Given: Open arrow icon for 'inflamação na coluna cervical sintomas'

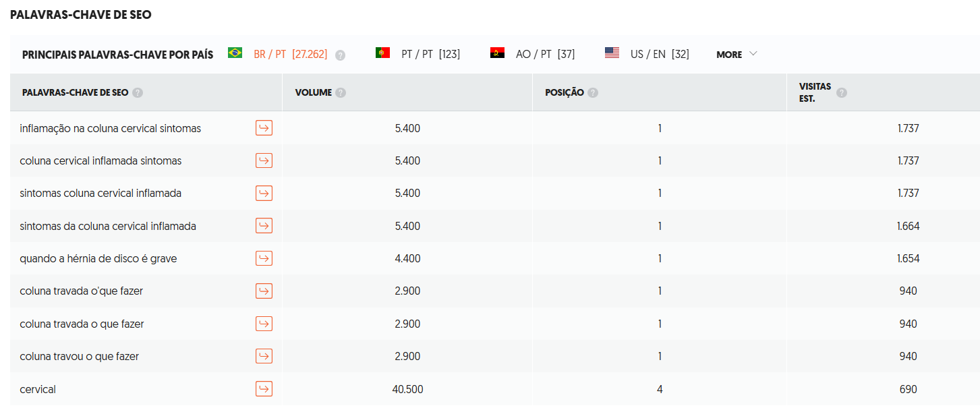Looking at the screenshot, I should [x=264, y=128].
